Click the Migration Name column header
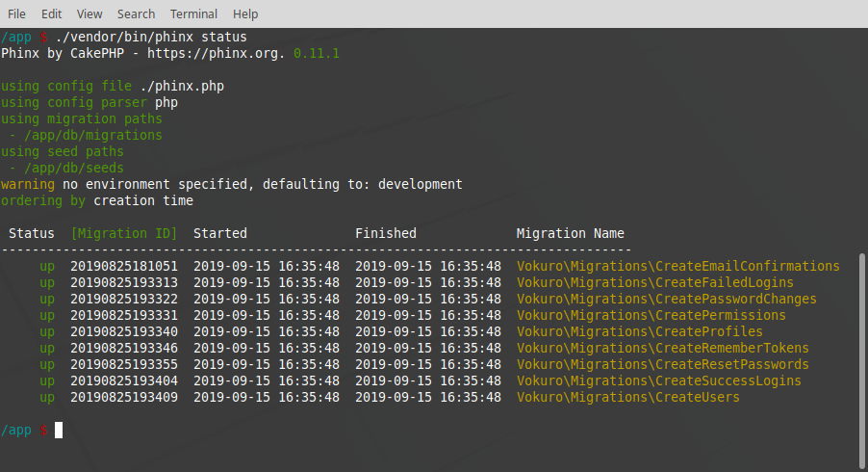Image resolution: width=868 pixels, height=472 pixels. pyautogui.click(x=570, y=233)
